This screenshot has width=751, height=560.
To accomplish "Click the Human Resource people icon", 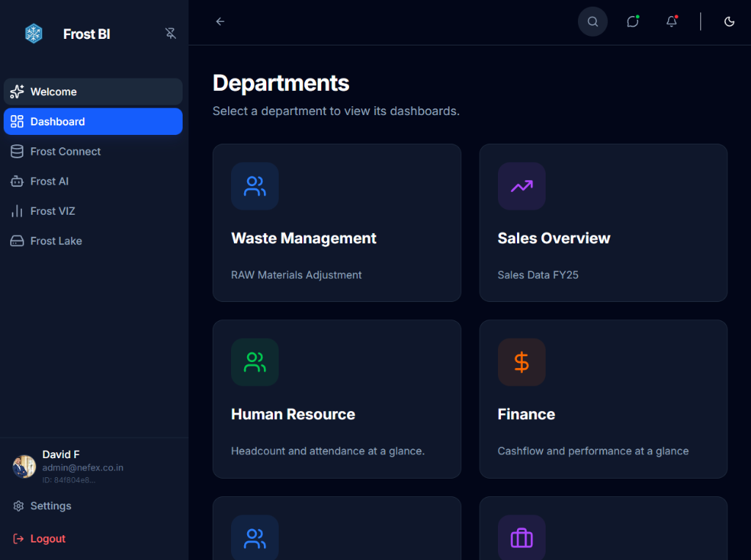I will pyautogui.click(x=254, y=361).
